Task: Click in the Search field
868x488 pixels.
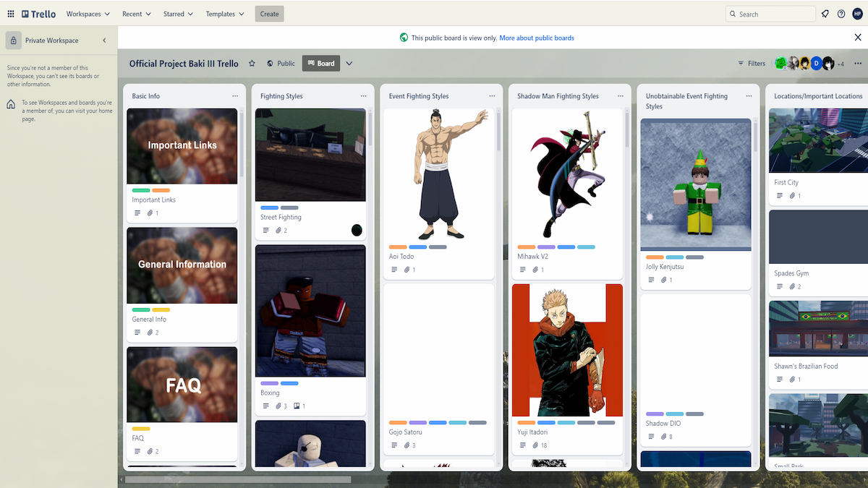Action: click(x=774, y=14)
